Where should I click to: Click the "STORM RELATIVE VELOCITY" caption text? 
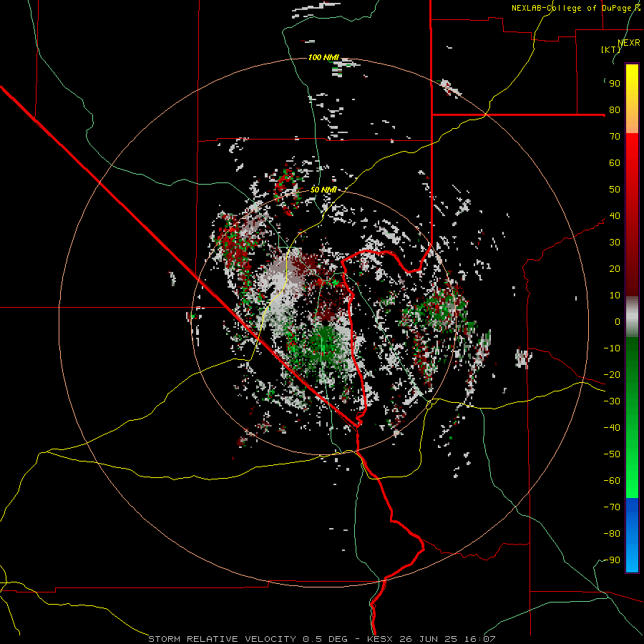click(x=224, y=639)
